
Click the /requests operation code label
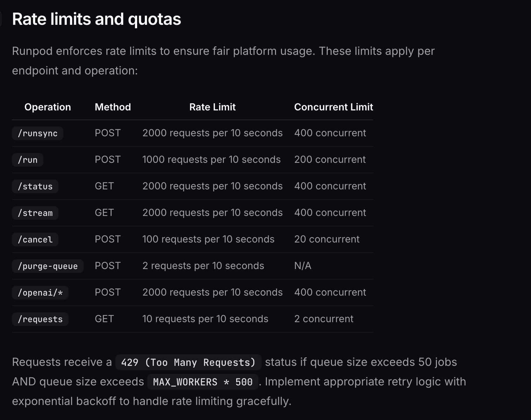pyautogui.click(x=40, y=319)
